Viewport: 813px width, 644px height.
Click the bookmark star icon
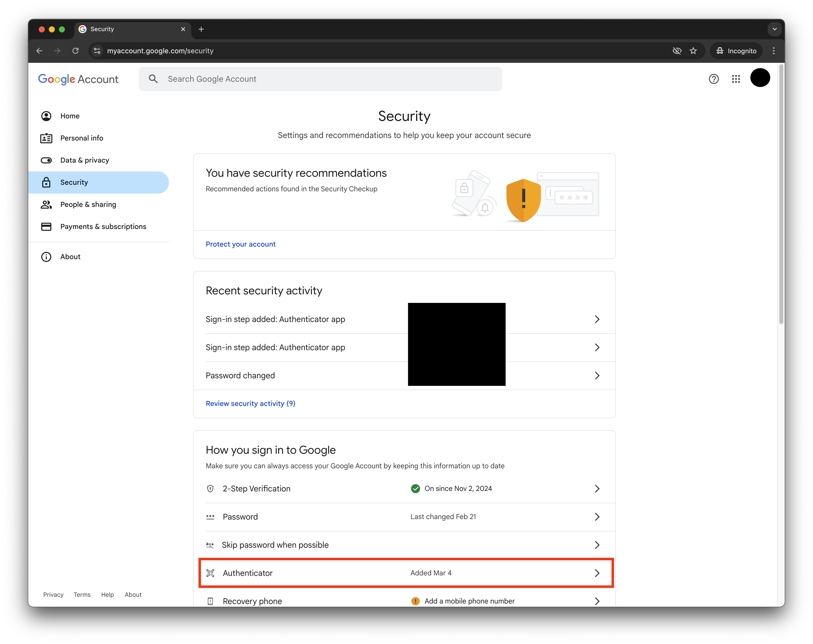693,51
